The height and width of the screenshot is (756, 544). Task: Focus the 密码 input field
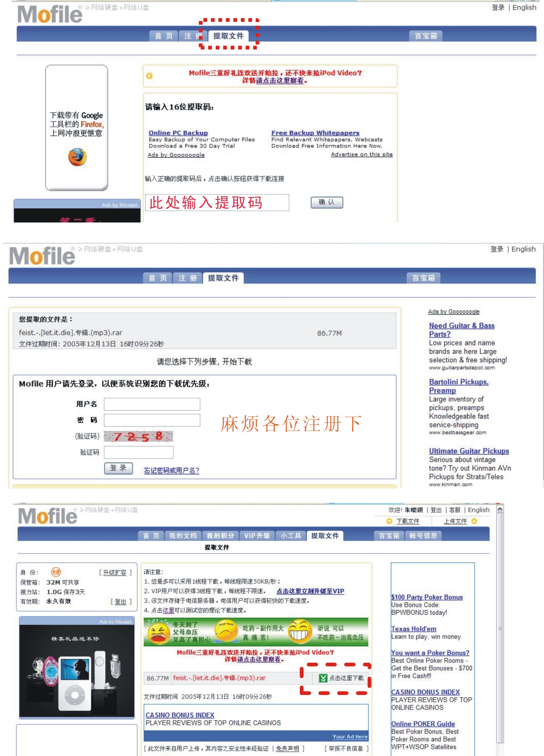(152, 420)
